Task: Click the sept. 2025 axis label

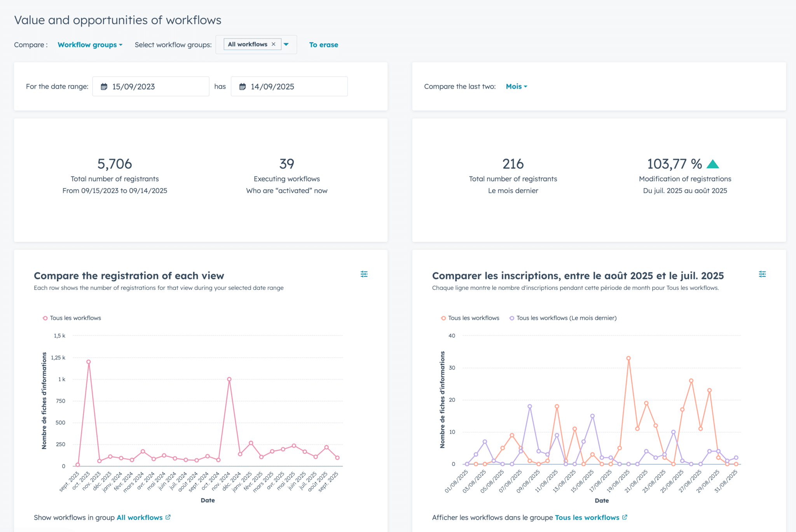Action: tap(329, 482)
